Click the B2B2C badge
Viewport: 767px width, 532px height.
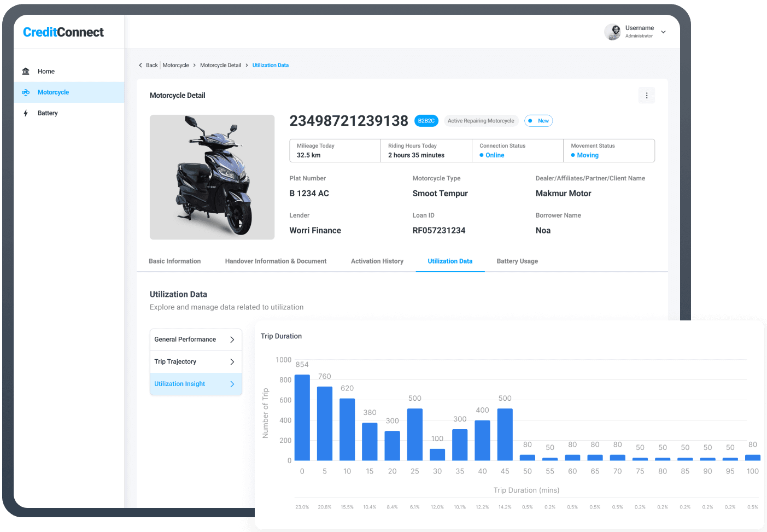tap(426, 121)
